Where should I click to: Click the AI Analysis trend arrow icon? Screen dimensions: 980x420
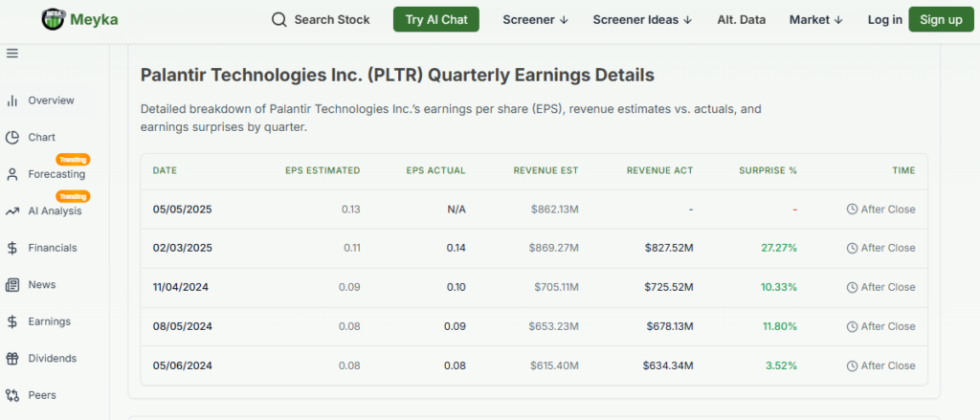click(x=11, y=211)
